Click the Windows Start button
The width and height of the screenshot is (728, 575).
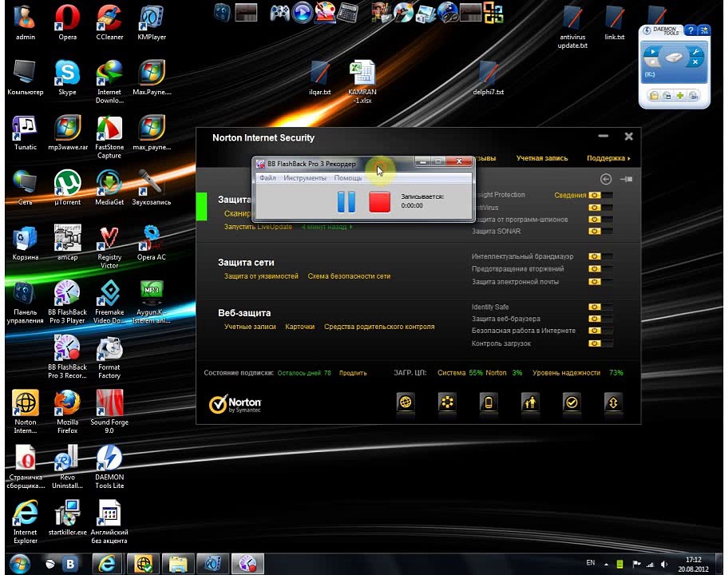click(19, 564)
